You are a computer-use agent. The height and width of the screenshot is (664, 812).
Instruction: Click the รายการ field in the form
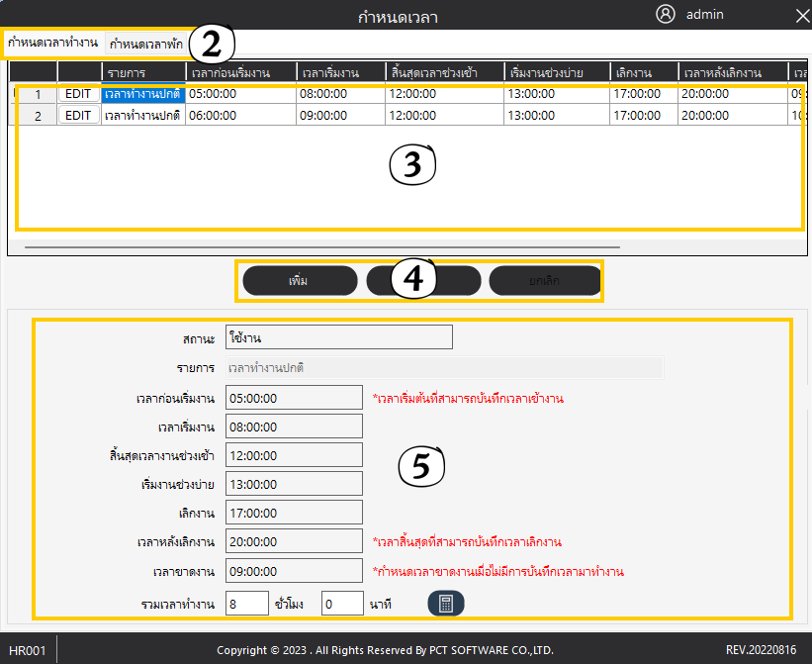point(443,367)
